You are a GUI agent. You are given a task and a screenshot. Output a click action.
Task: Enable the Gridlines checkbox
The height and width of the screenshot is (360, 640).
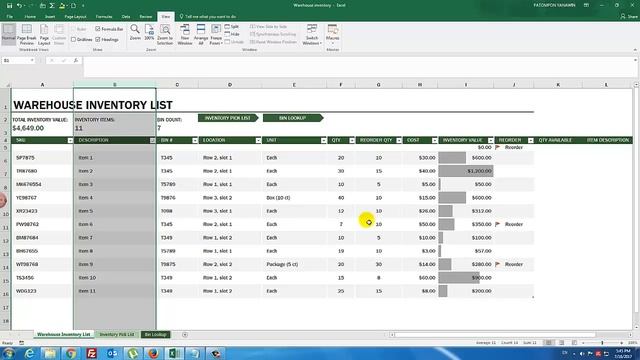point(73,40)
